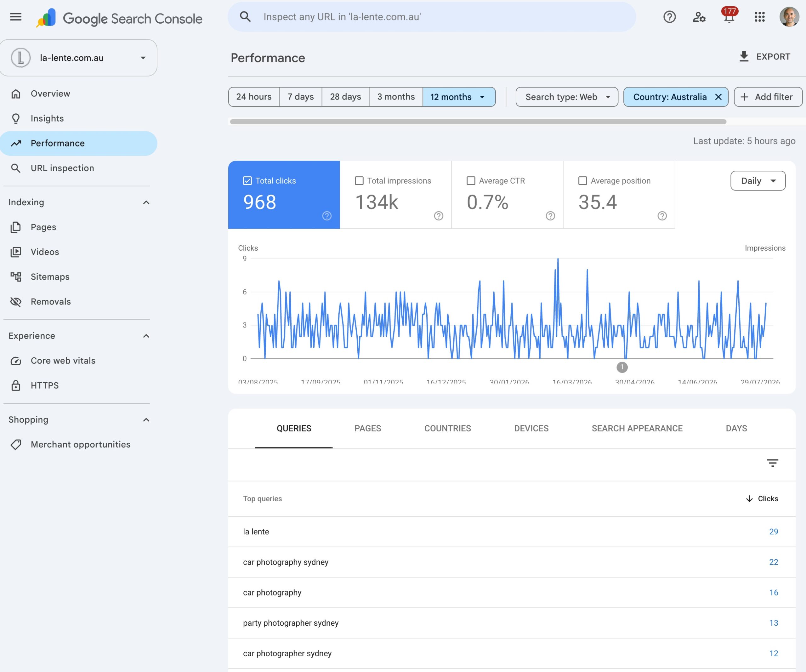Open the Daily granularity dropdown
This screenshot has height=672, width=806.
(758, 181)
